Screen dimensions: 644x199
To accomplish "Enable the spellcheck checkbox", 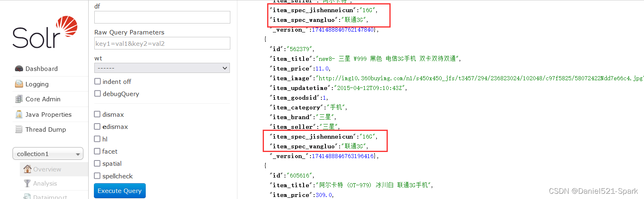I will coord(98,175).
